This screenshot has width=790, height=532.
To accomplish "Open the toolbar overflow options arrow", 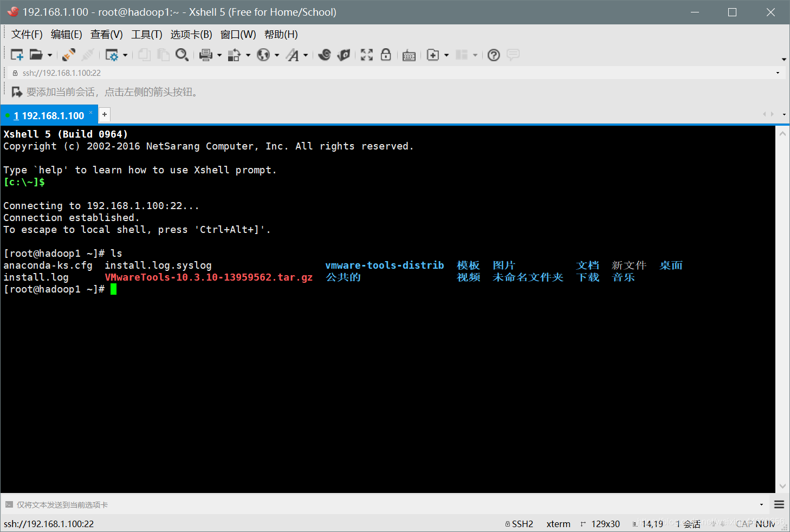I will coord(784,59).
